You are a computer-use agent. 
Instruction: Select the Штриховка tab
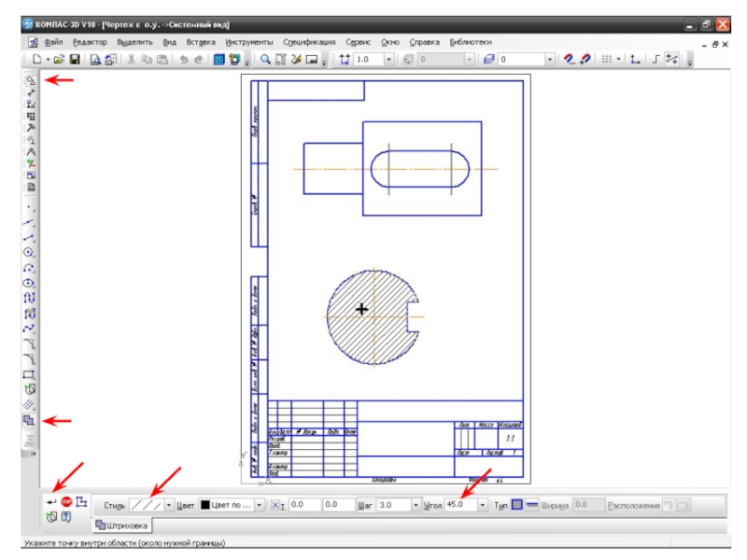[121, 525]
